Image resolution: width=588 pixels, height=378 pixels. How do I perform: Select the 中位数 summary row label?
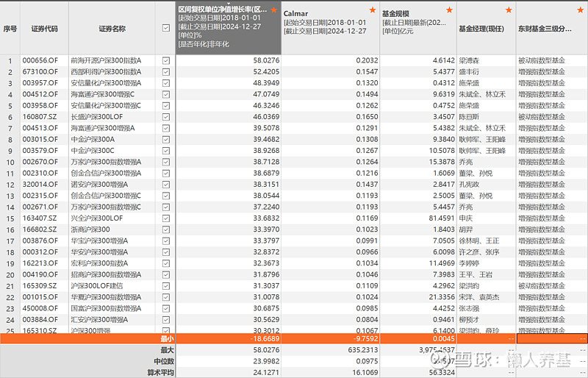coord(164,361)
